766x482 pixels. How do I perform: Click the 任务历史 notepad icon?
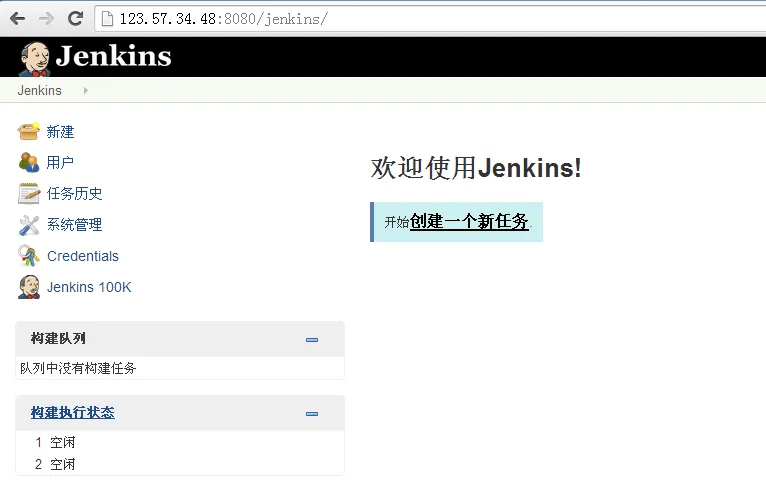pos(28,193)
